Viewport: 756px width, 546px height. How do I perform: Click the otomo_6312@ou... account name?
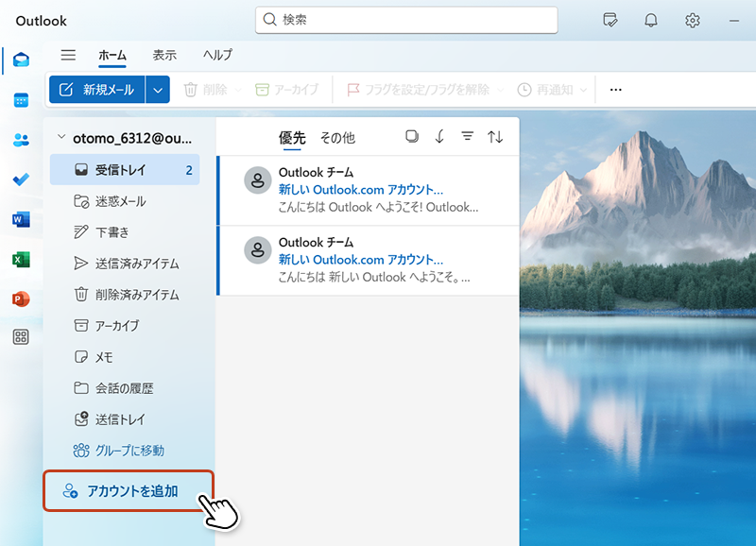132,138
